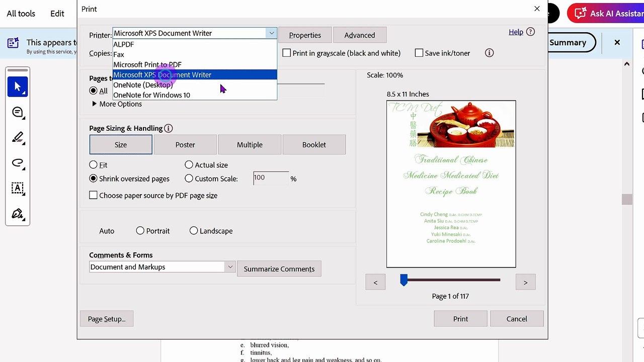Click the Poster button
This screenshot has width=644, height=362.
click(185, 144)
